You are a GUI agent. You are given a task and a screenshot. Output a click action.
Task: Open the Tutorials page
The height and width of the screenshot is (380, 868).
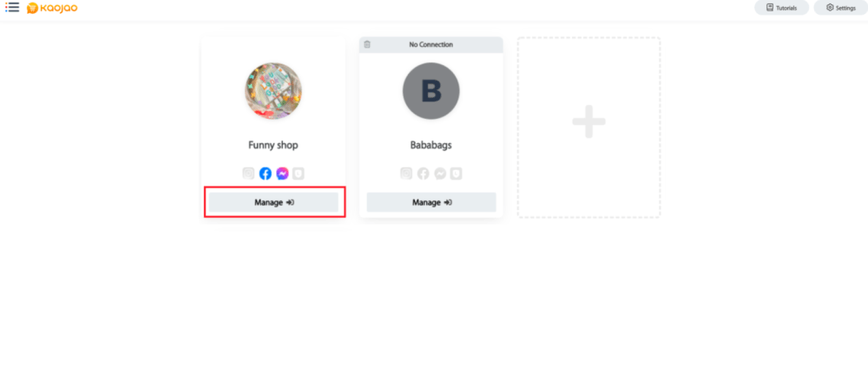pos(782,8)
